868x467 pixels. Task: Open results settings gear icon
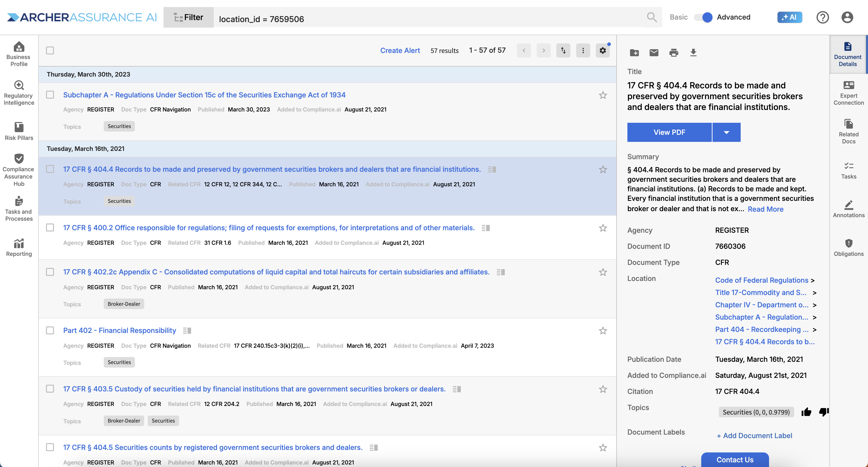pyautogui.click(x=603, y=50)
